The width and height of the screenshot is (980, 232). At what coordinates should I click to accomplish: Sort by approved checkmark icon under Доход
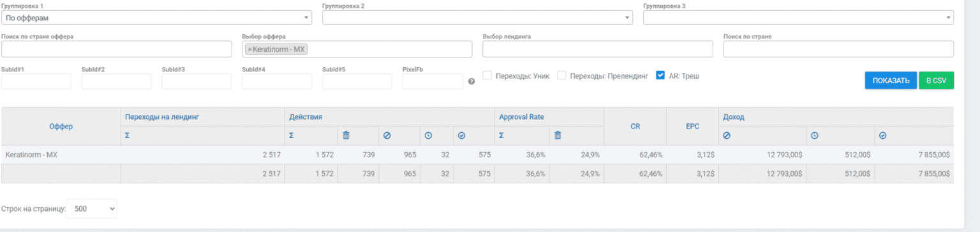pos(883,135)
